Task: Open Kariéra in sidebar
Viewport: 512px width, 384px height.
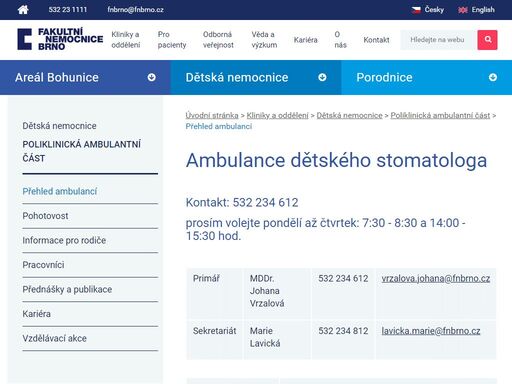Action: point(37,314)
